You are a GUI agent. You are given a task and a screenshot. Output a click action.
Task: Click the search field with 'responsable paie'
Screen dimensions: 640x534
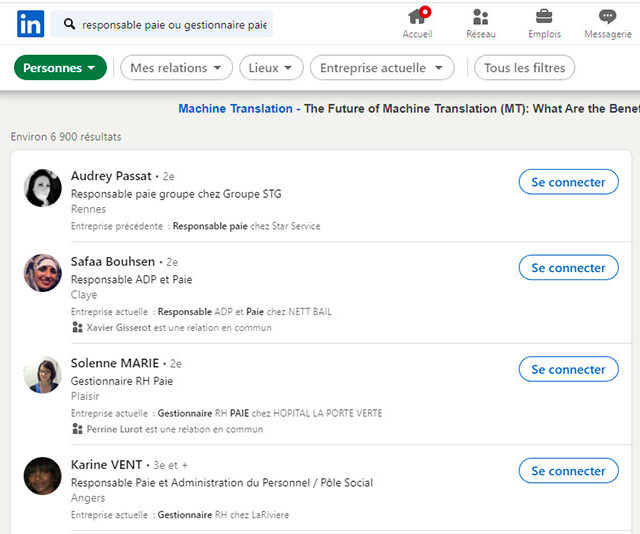pos(162,24)
